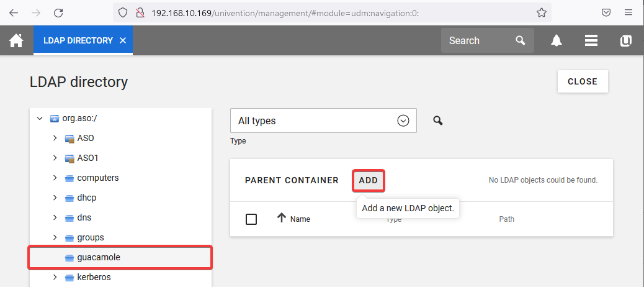The width and height of the screenshot is (644, 287).
Task: Expand the ASO tree node
Action: (x=55, y=138)
